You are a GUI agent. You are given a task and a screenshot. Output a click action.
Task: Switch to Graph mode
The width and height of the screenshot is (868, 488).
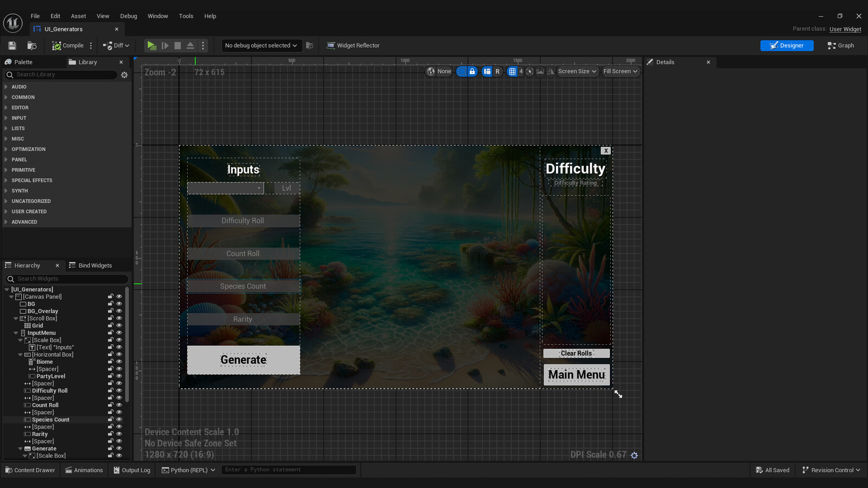pyautogui.click(x=841, y=46)
